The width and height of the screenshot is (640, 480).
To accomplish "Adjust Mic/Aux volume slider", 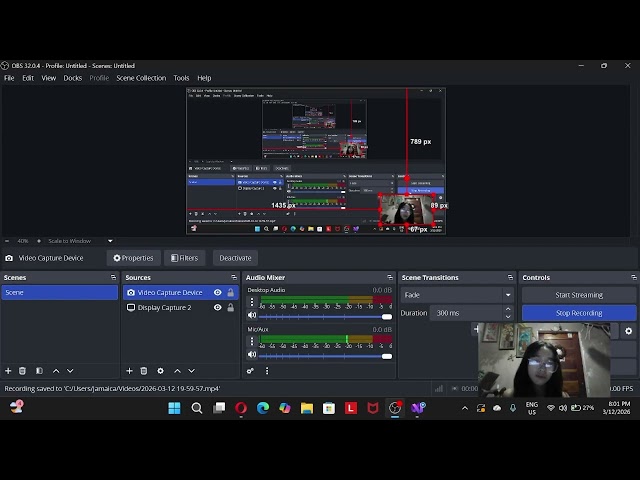I will tap(325, 356).
